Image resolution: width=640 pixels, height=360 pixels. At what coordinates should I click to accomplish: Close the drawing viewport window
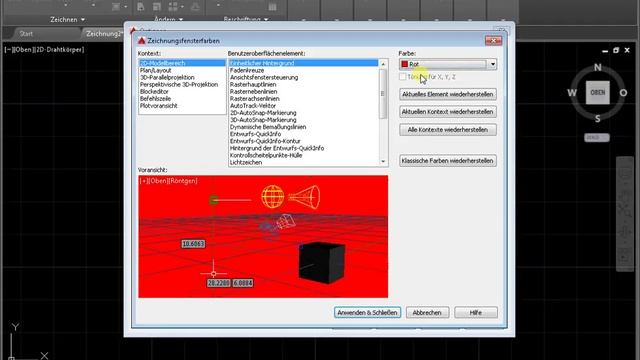point(627,50)
